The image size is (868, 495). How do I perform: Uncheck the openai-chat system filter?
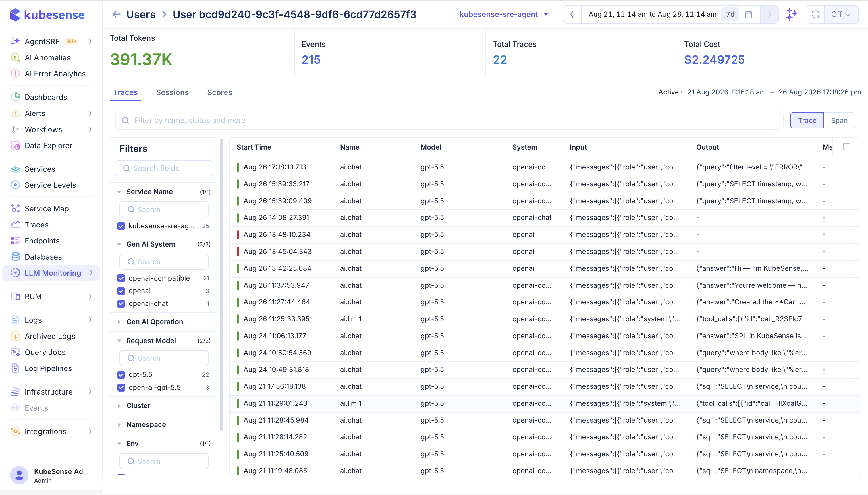pos(121,303)
